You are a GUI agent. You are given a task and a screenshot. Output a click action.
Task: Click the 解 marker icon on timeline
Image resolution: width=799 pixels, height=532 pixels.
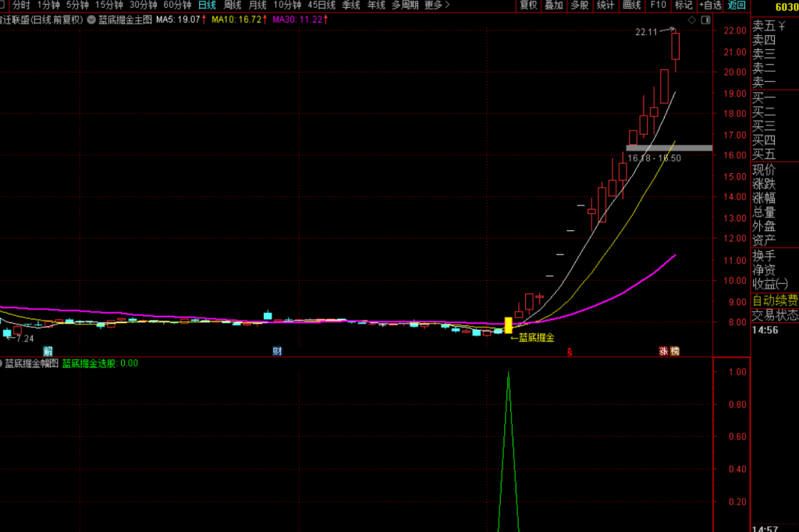48,350
